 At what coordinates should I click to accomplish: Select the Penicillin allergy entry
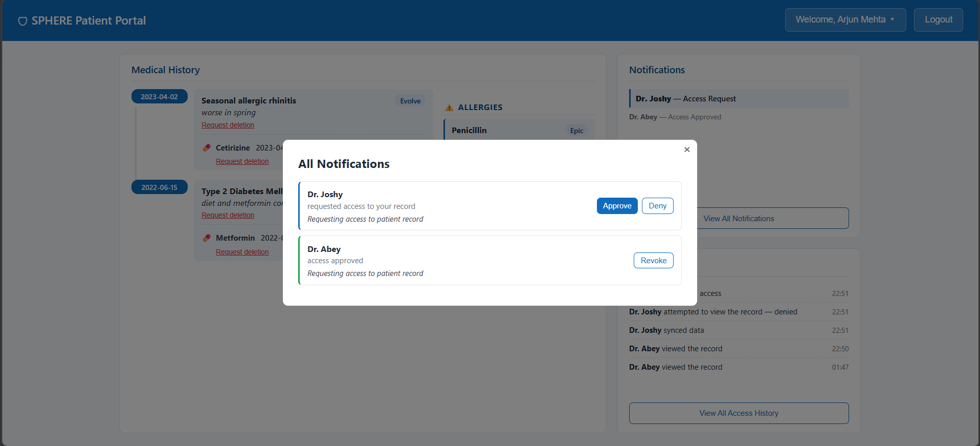tap(519, 130)
